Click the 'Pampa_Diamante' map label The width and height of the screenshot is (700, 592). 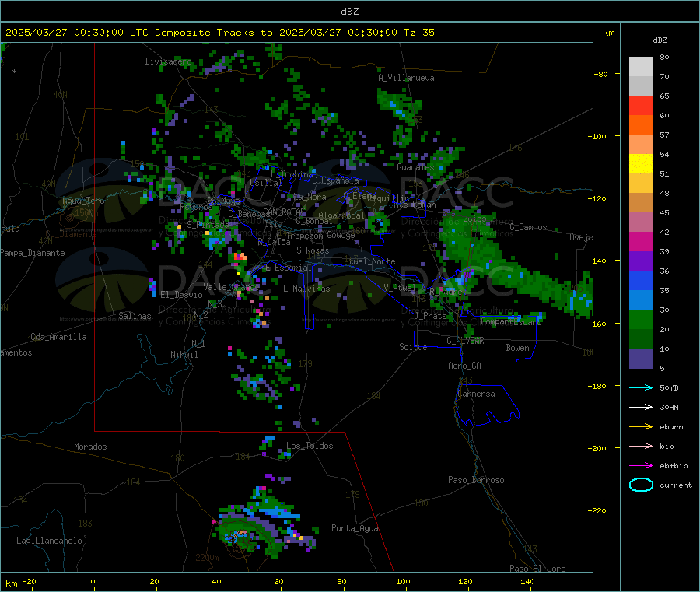(x=32, y=253)
